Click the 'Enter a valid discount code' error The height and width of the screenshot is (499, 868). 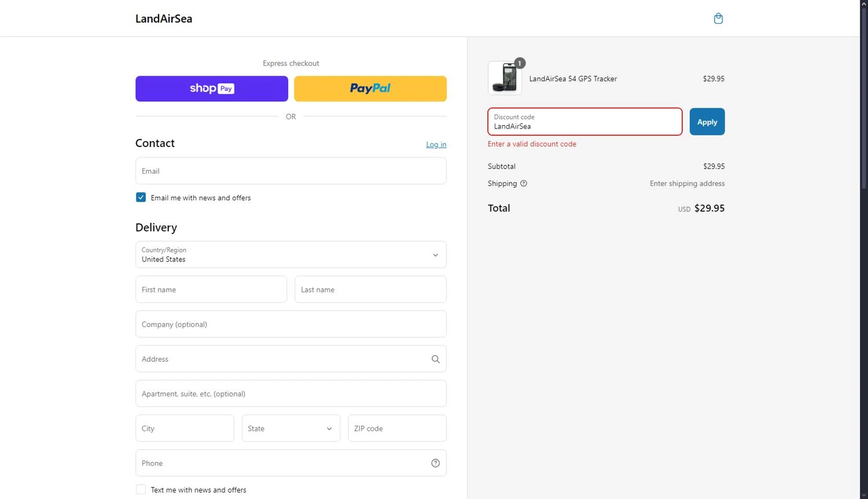click(x=532, y=144)
